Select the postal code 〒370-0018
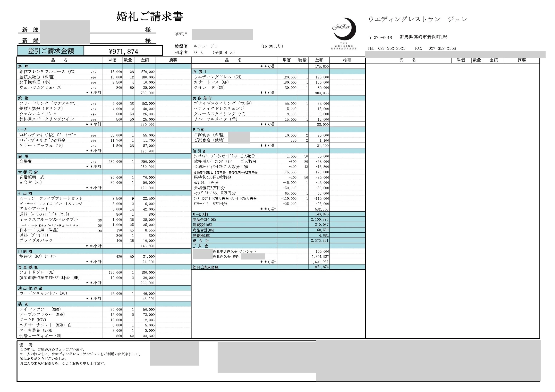Screen dimensions: 555x392 380,37
